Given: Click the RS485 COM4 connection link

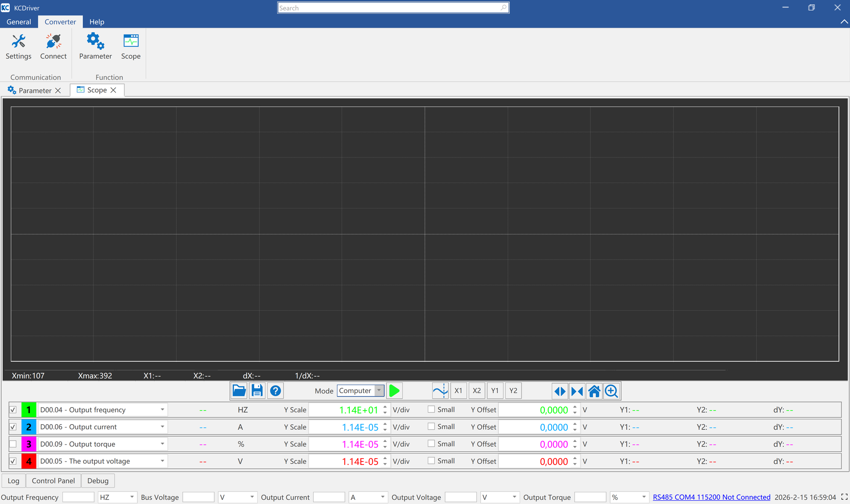Looking at the screenshot, I should (x=711, y=497).
